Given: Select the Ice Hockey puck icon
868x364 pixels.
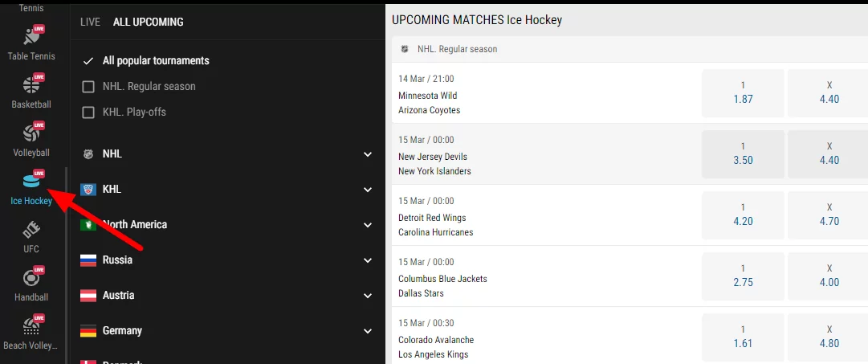Looking at the screenshot, I should tap(31, 182).
